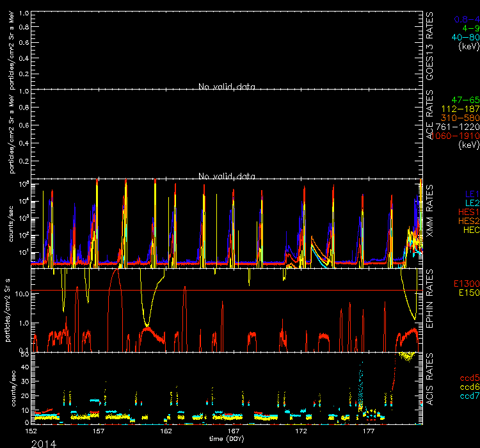Select the HES1 legend label
This screenshot has width=480, height=448.
(x=466, y=211)
